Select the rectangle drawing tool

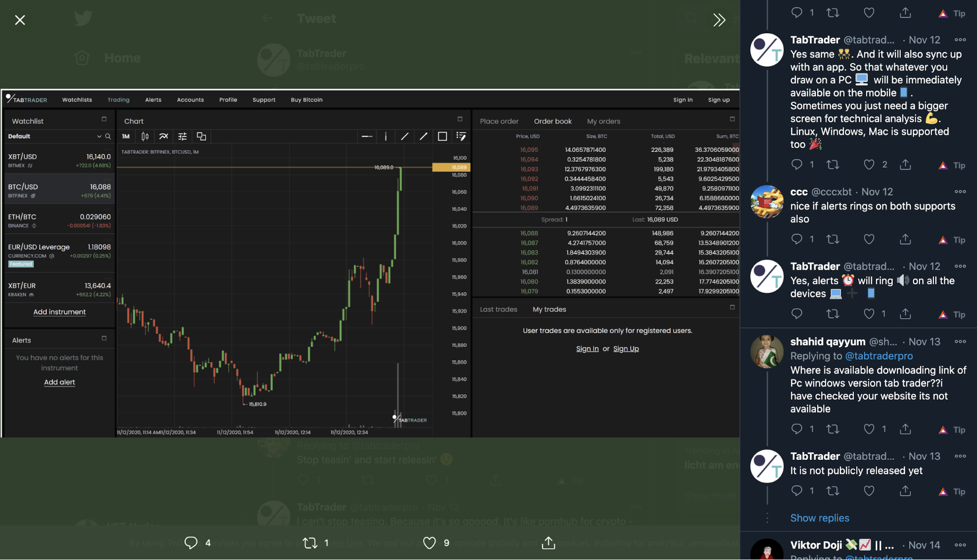(x=442, y=136)
